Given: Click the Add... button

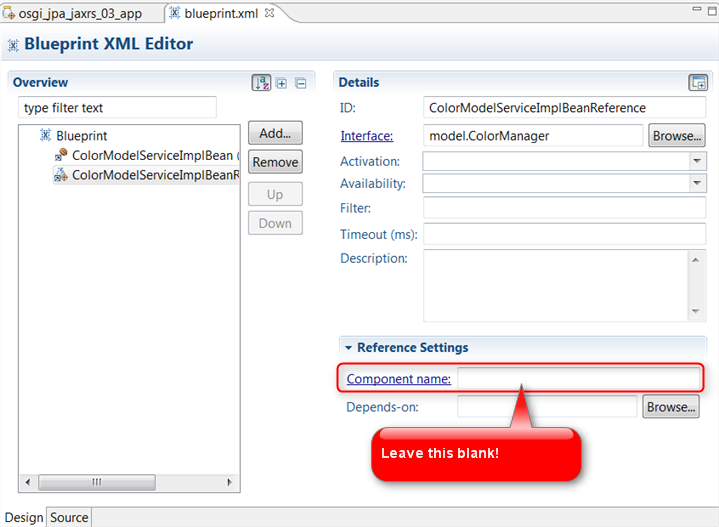Looking at the screenshot, I should tap(275, 133).
